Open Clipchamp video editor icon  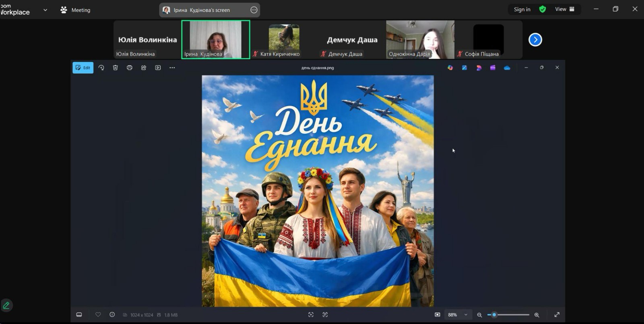(493, 68)
